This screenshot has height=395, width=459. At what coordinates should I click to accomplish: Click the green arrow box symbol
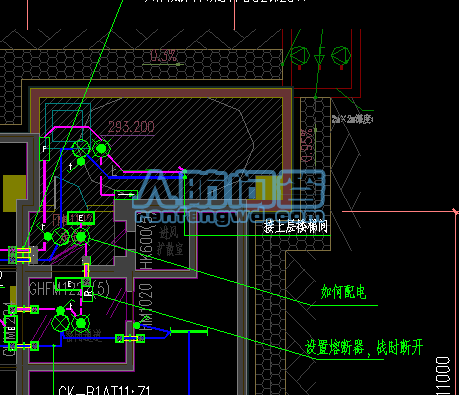[126, 195]
